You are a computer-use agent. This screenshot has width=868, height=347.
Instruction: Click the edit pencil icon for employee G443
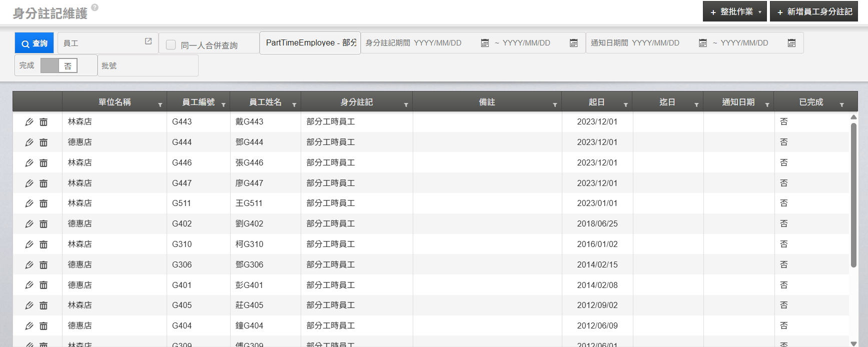coord(29,122)
